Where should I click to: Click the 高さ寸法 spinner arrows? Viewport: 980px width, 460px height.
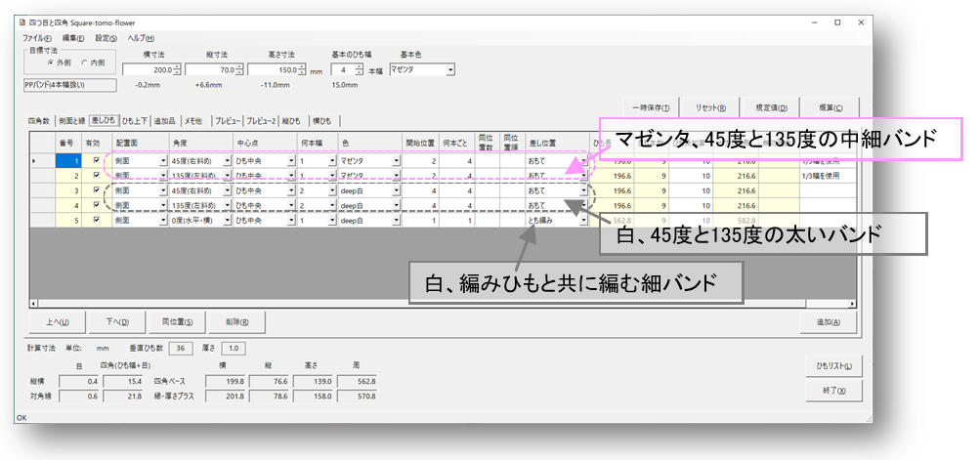click(x=302, y=70)
